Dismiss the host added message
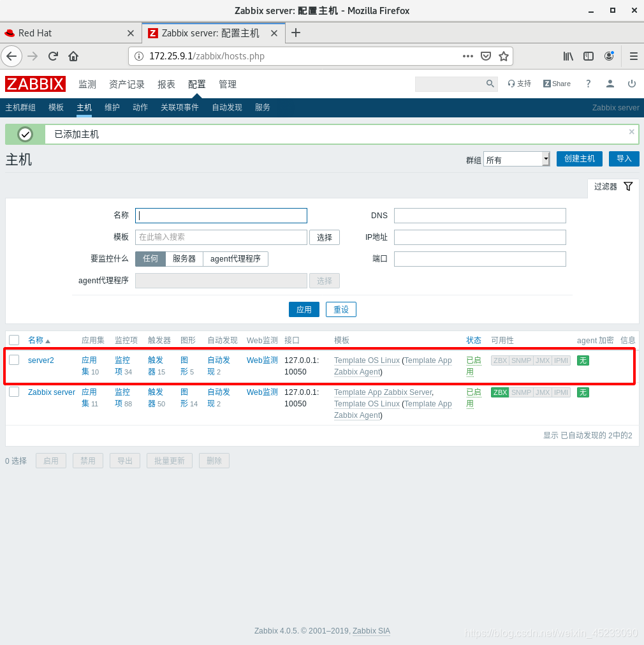This screenshot has height=645, width=644. [632, 131]
